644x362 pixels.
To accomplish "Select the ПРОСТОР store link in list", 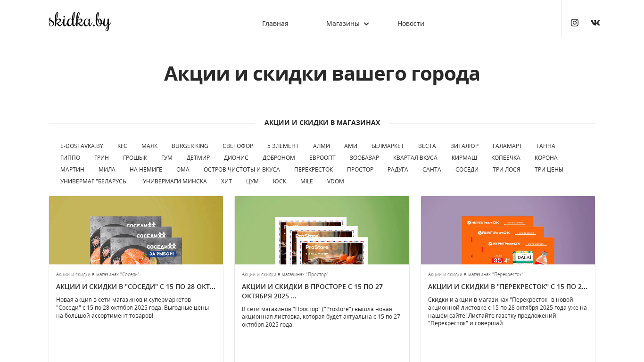I will coord(360,169).
